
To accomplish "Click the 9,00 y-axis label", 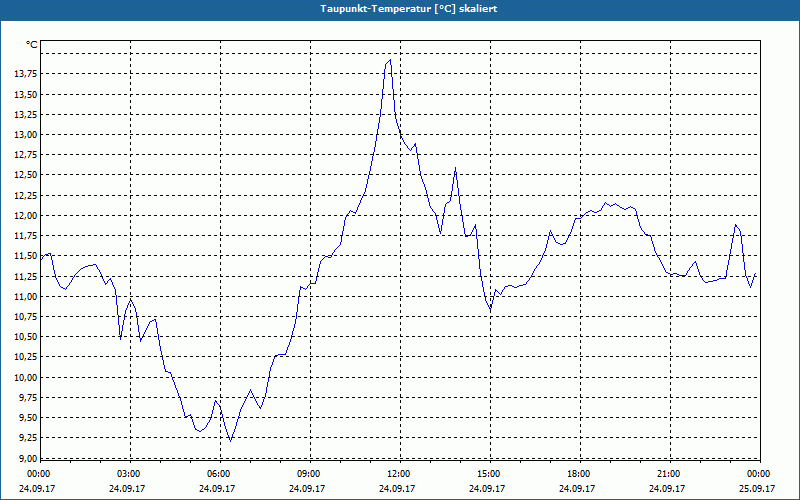I will coord(28,458).
